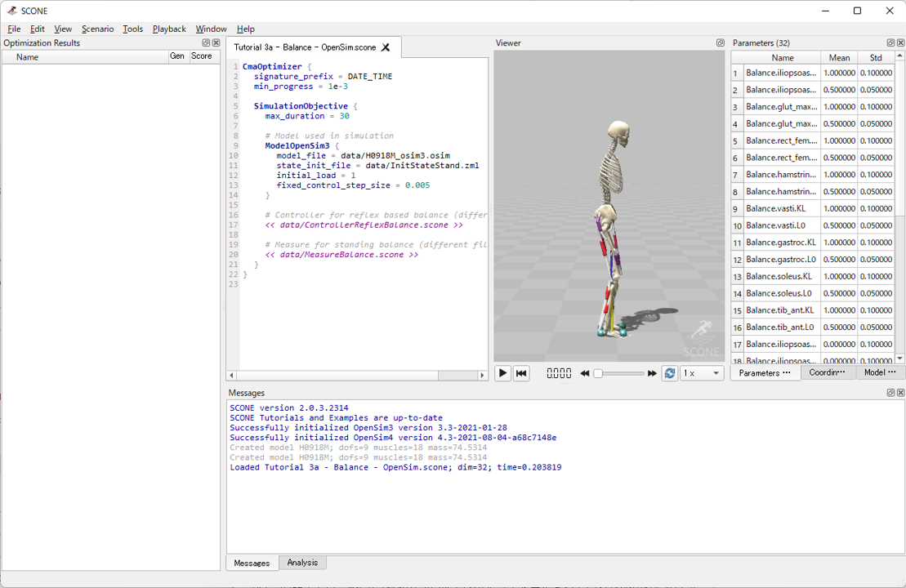Switch to the Model tab
Image resolution: width=906 pixels, height=588 pixels.
(879, 372)
